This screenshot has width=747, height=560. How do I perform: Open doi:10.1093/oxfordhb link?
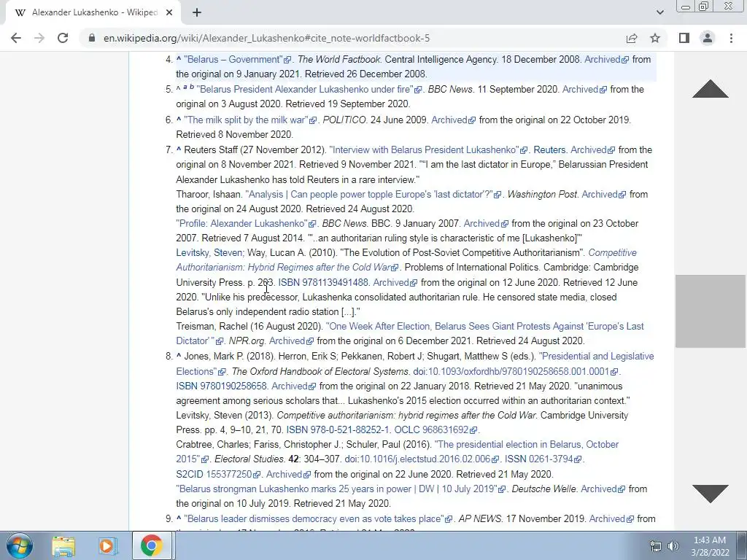(x=516, y=371)
